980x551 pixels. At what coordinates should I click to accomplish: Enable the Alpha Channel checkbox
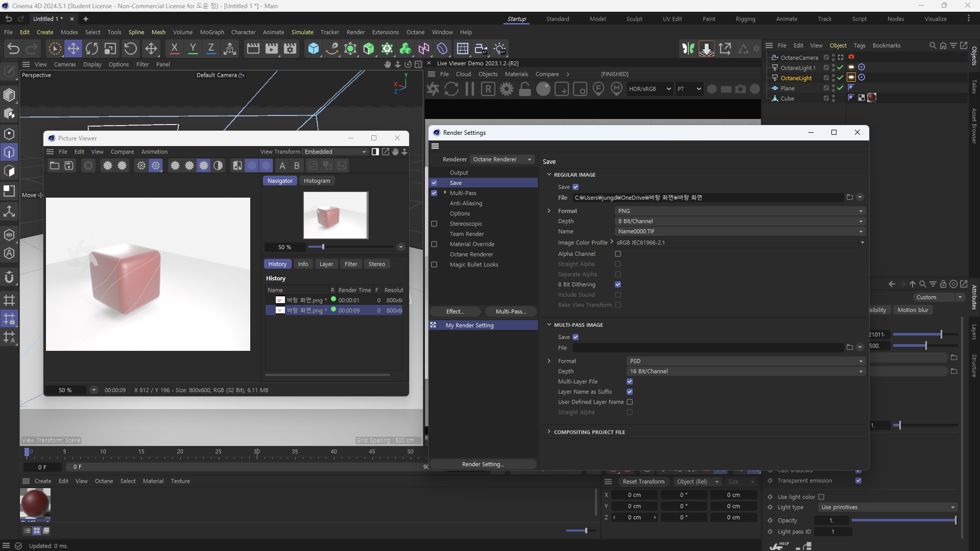point(618,254)
